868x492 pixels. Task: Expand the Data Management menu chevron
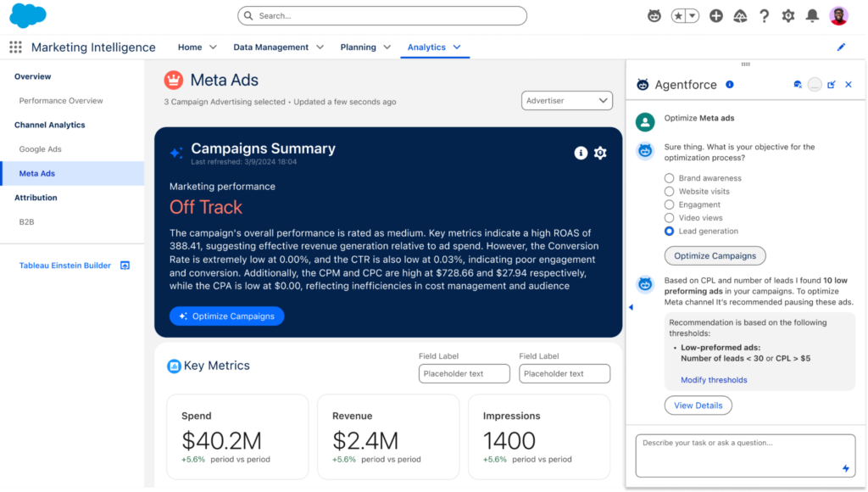click(x=320, y=48)
